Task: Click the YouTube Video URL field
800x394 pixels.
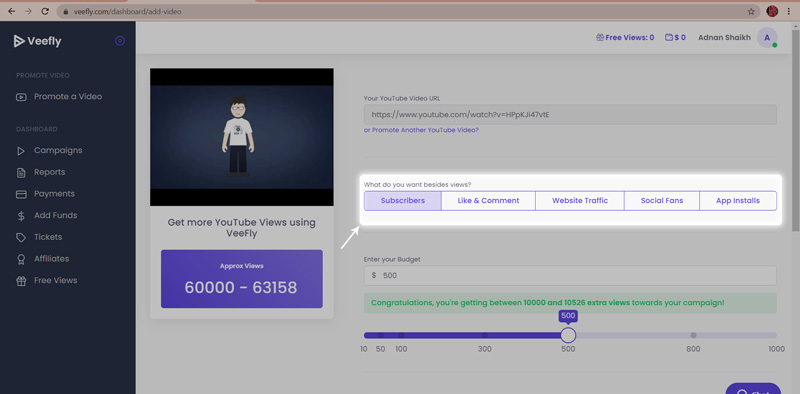Action: (x=570, y=115)
